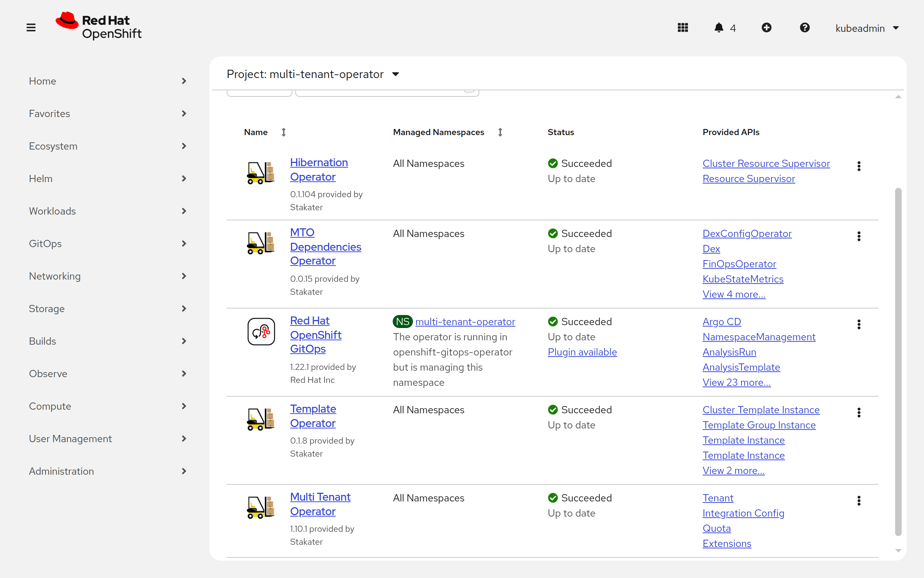Image resolution: width=924 pixels, height=578 pixels.
Task: Click the scrollbar down arrow
Action: tap(898, 551)
